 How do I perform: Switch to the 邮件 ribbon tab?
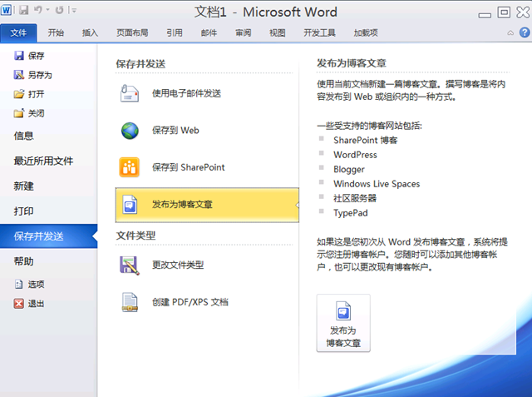coord(209,33)
